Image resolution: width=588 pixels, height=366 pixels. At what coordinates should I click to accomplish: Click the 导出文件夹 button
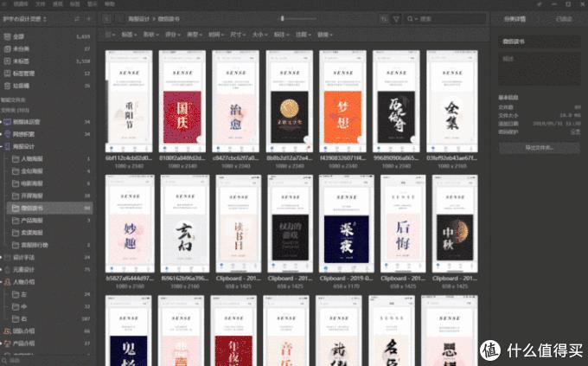[x=540, y=148]
